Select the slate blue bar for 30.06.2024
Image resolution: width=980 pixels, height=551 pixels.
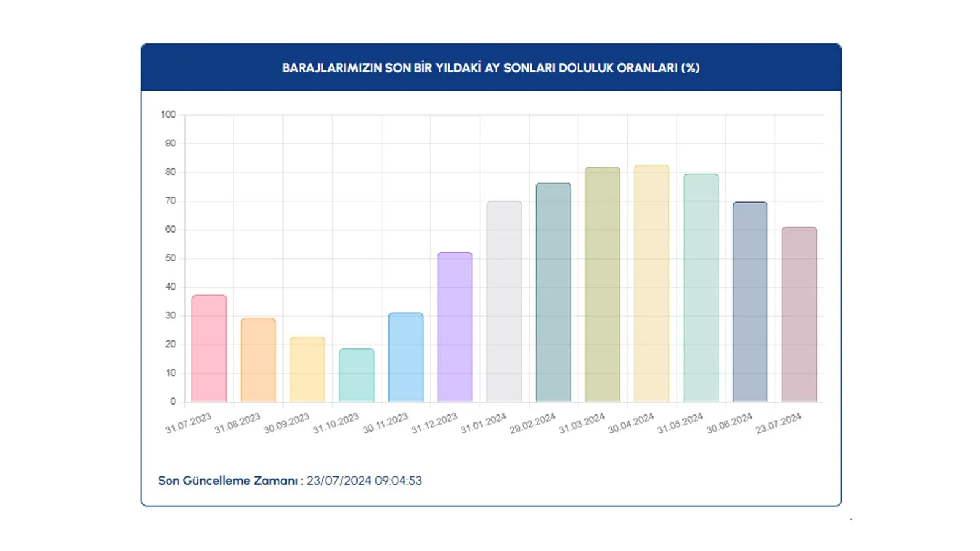point(750,302)
